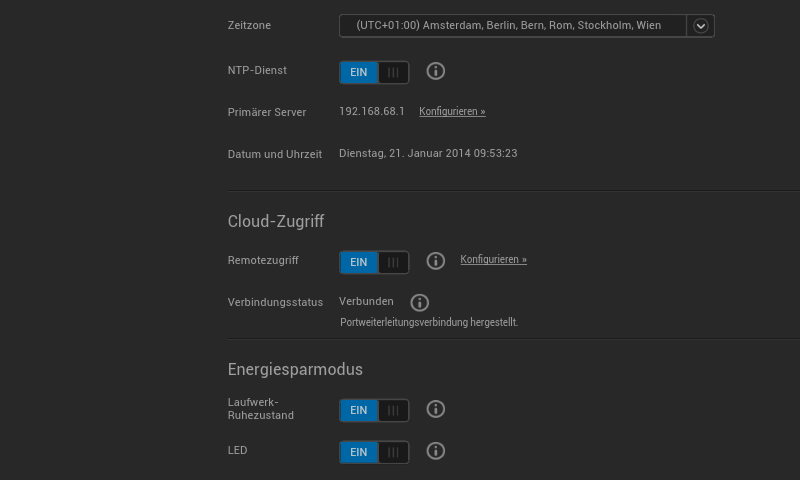
Task: Click the info icon next to NTP-Dienst
Action: click(x=436, y=71)
